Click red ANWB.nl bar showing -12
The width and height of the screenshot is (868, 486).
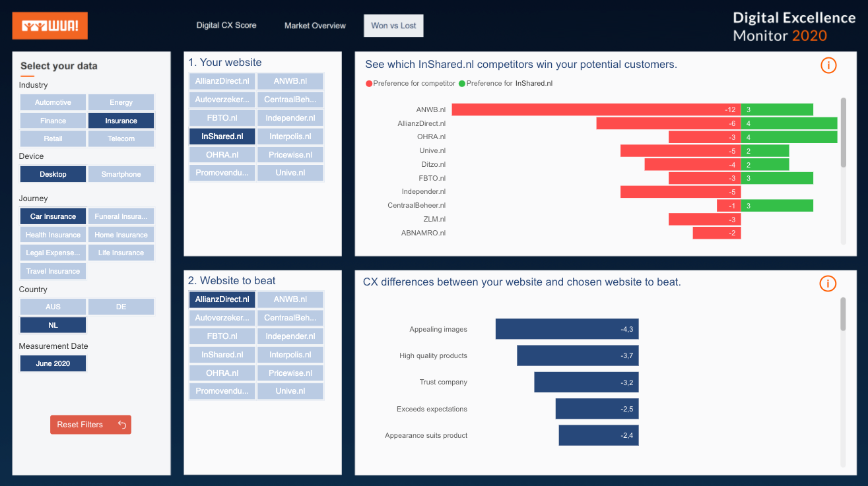pos(596,109)
